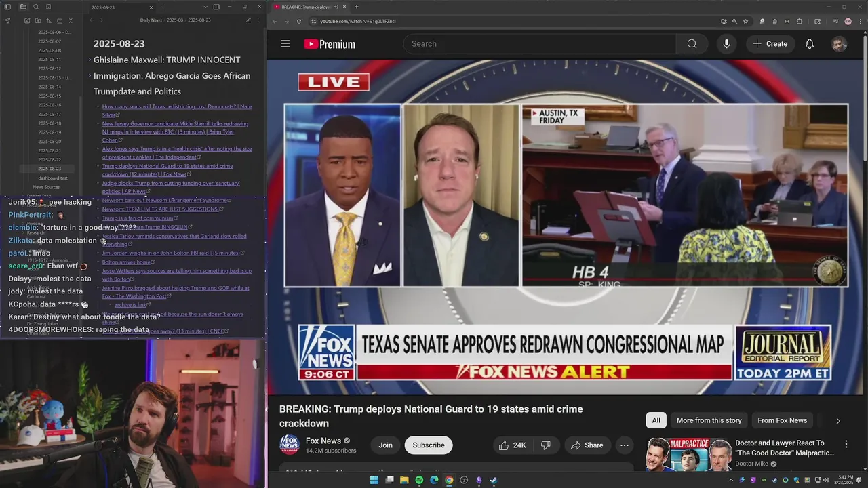The width and height of the screenshot is (868, 488).
Task: Activate voice search microphone
Action: click(726, 44)
